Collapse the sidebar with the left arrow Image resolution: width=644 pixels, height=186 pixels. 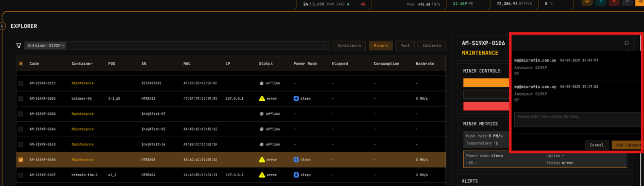[x=3, y=26]
